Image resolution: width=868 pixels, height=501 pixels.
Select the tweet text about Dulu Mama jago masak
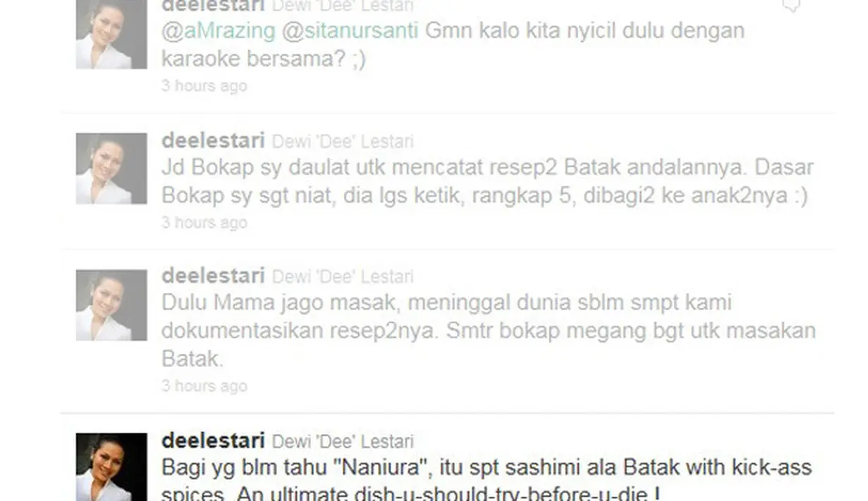489,331
